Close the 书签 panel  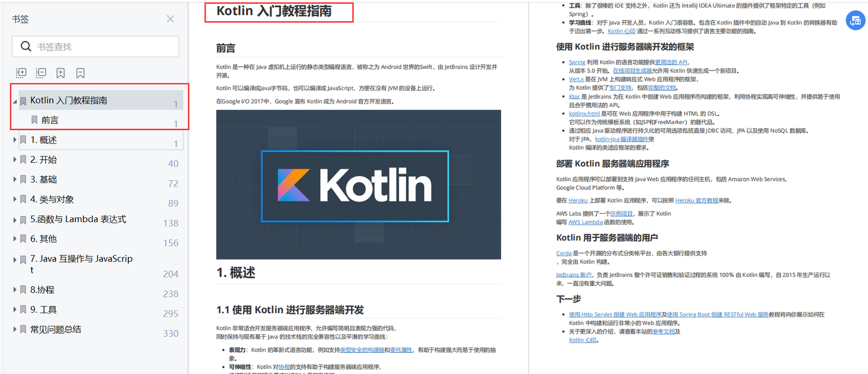coord(171,19)
